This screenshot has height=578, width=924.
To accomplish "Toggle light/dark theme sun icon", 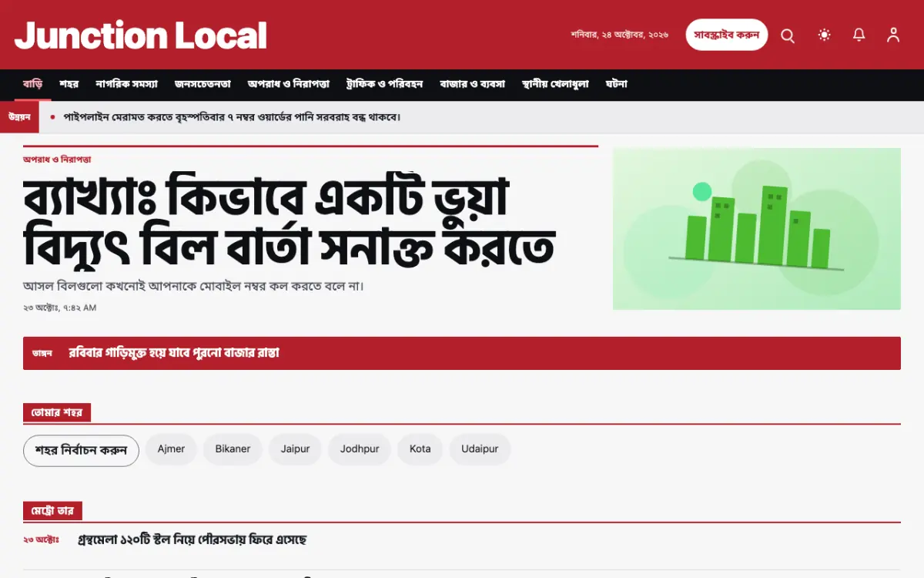I will coord(825,35).
